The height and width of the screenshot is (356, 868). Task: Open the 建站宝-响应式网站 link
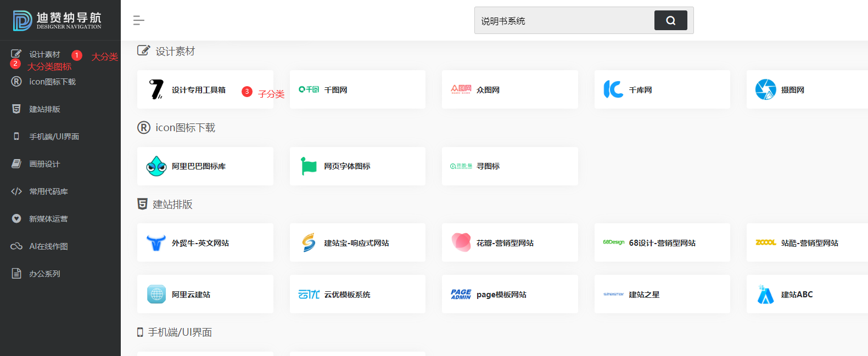356,243
